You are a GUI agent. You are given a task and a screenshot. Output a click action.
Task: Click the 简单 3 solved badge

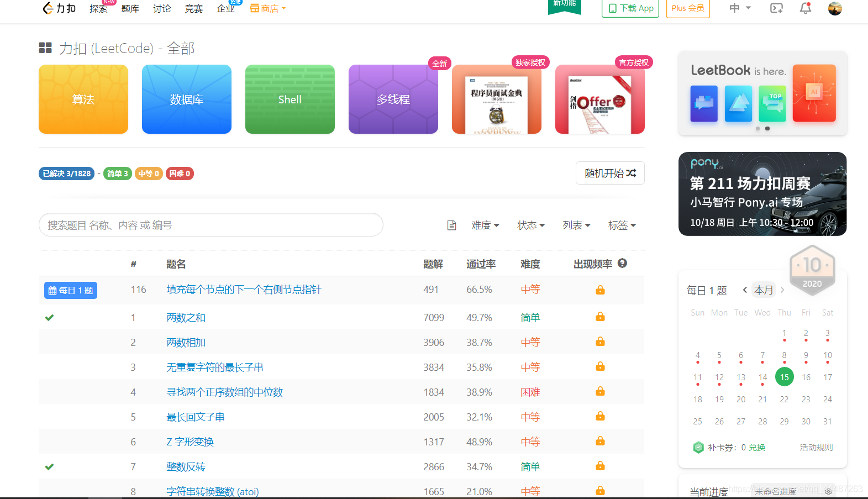[118, 174]
